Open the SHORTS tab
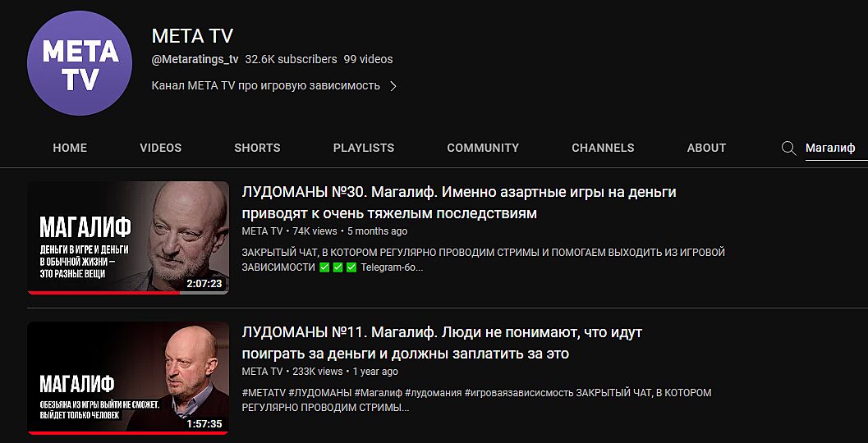 point(257,148)
